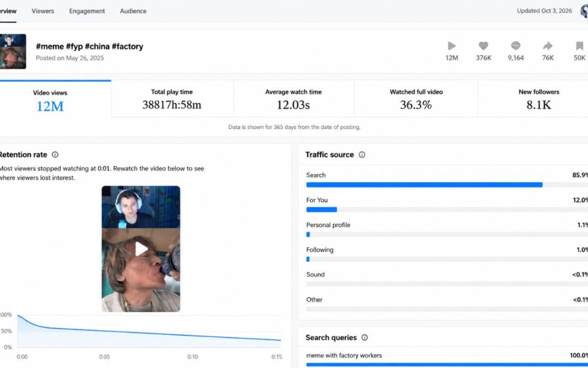Switch to the Viewers tab

[x=43, y=11]
